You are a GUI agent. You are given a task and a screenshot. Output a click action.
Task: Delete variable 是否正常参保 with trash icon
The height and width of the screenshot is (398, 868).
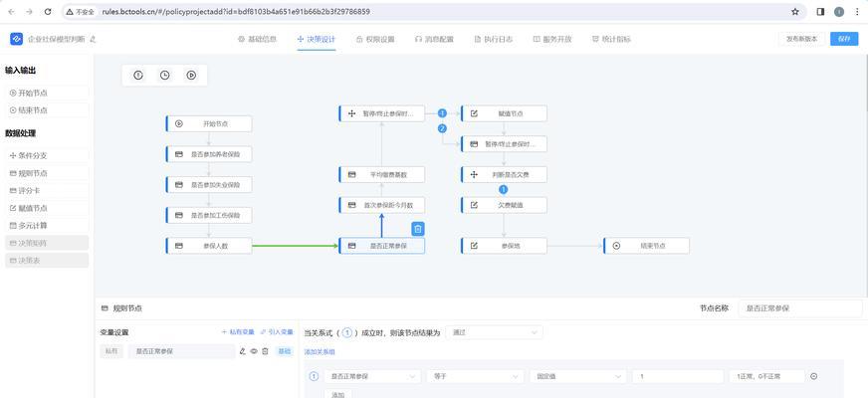click(265, 351)
